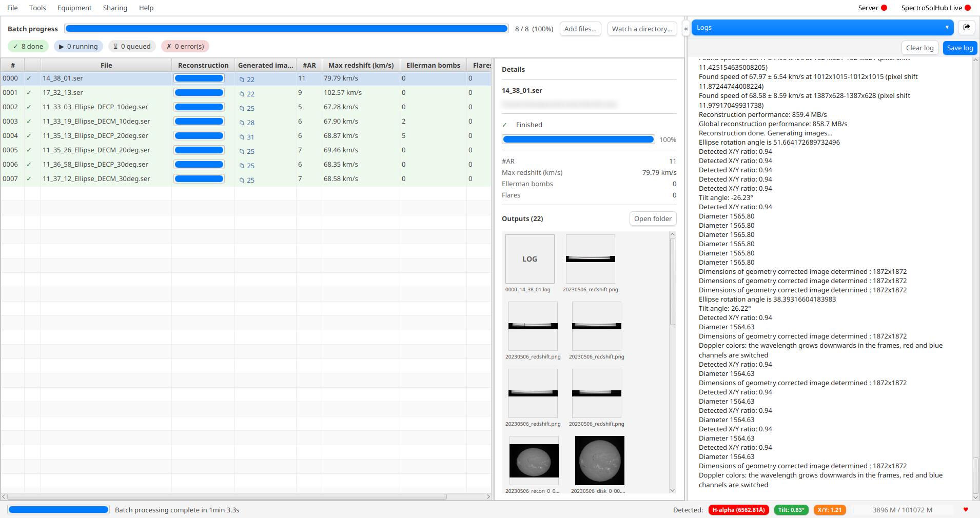Click the red Server status indicator
Viewport: 980px width, 518px height.
[884, 8]
